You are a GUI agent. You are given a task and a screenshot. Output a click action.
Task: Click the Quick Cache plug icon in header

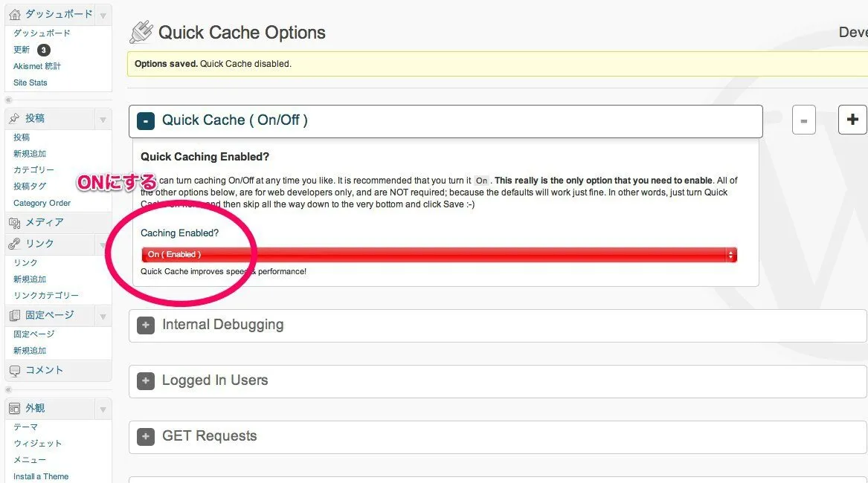point(141,32)
